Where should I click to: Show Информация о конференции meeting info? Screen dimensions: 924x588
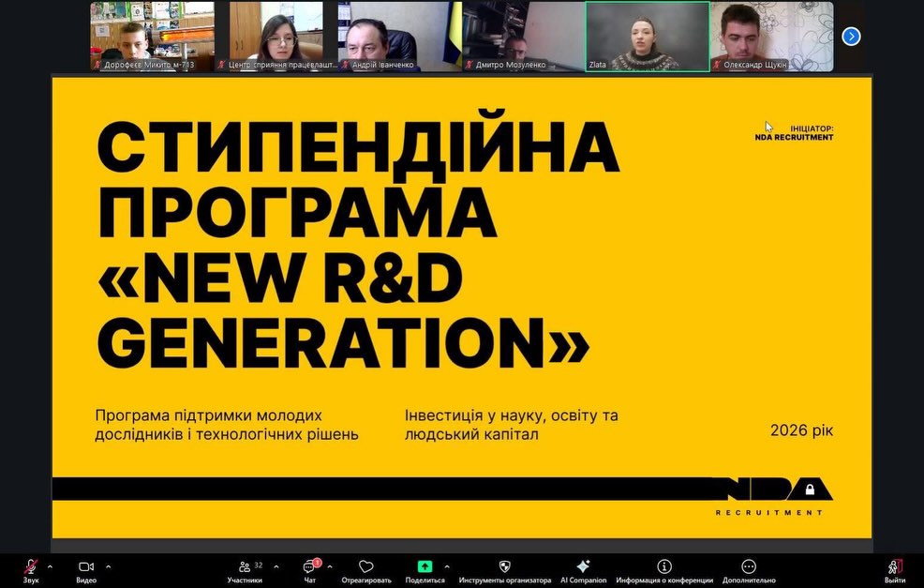point(664,567)
